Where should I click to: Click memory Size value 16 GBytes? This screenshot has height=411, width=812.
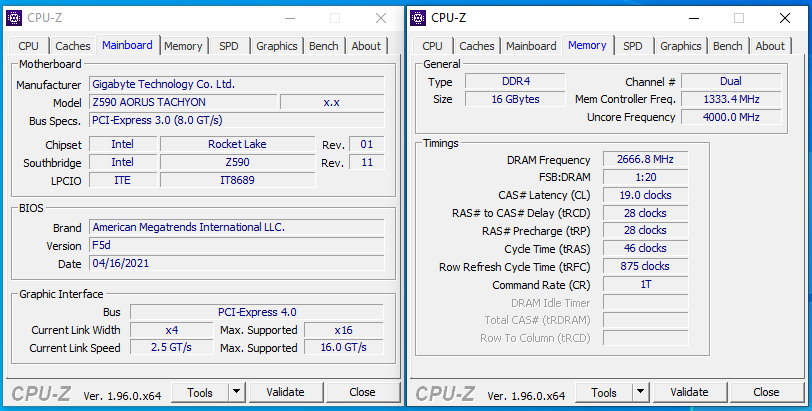click(515, 99)
